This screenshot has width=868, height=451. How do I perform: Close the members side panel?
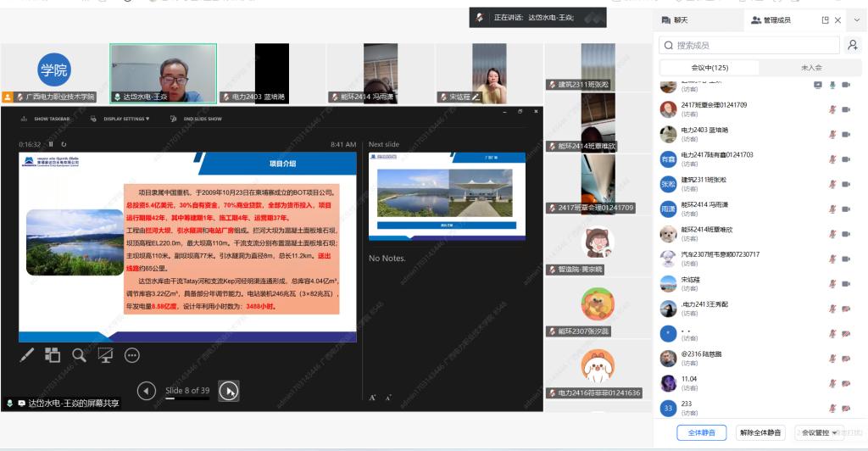coord(838,19)
